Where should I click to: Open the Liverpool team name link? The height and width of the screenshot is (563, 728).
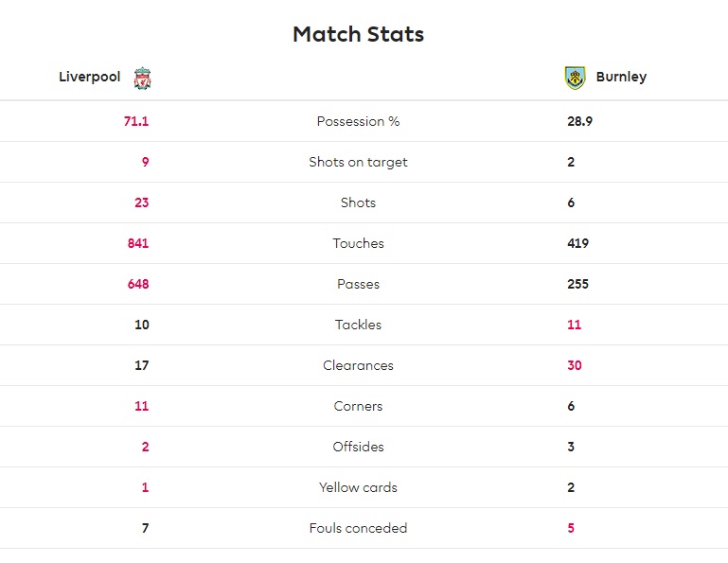click(90, 77)
